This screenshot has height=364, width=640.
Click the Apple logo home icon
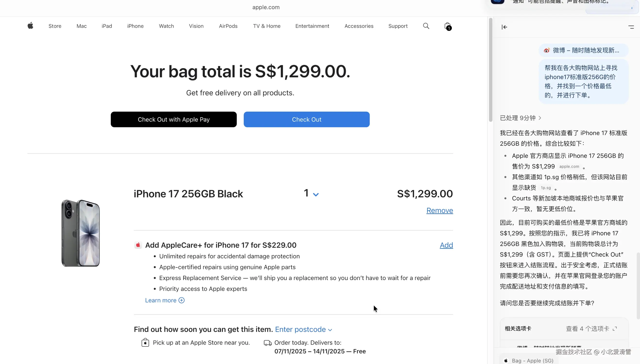30,26
